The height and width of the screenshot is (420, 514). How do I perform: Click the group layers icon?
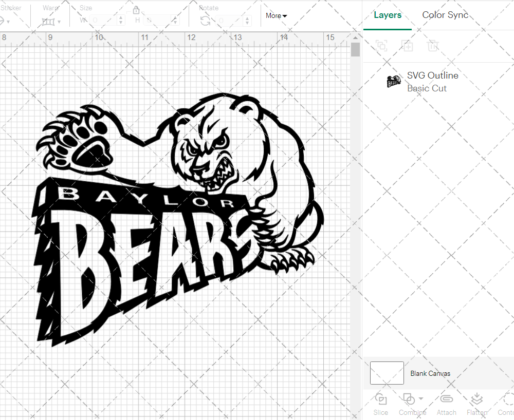tap(382, 46)
